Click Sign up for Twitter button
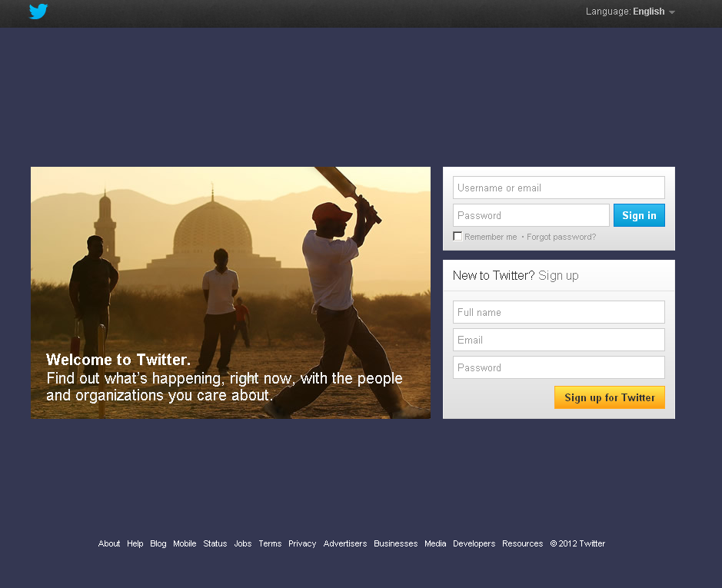 [x=610, y=397]
